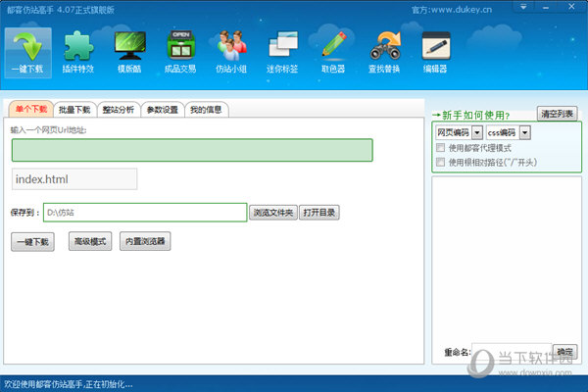Focus the green webpage Url input field

(x=192, y=150)
